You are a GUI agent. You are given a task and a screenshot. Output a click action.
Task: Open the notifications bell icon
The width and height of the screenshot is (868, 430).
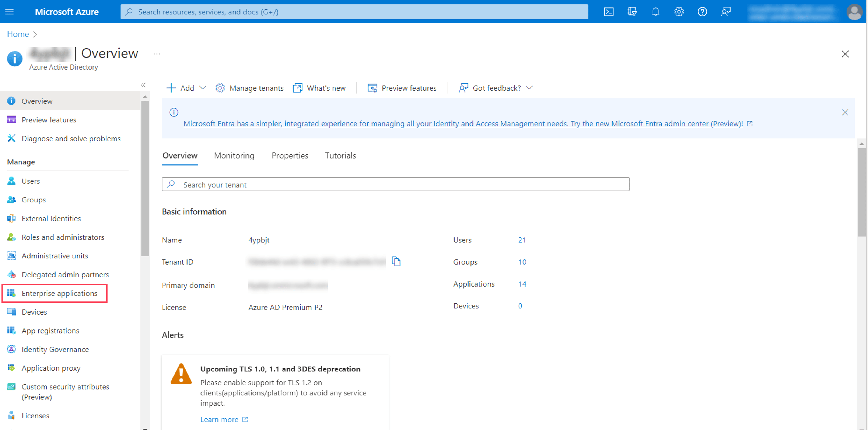(x=655, y=12)
